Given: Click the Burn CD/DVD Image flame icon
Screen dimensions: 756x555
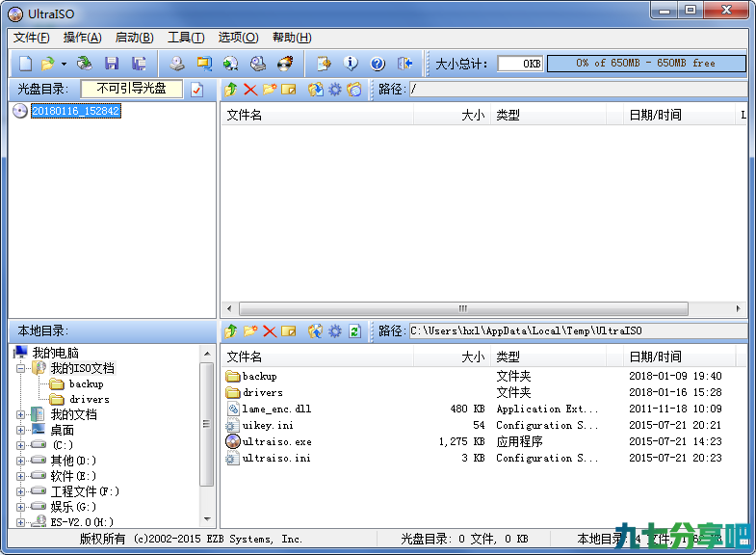Looking at the screenshot, I should (285, 64).
